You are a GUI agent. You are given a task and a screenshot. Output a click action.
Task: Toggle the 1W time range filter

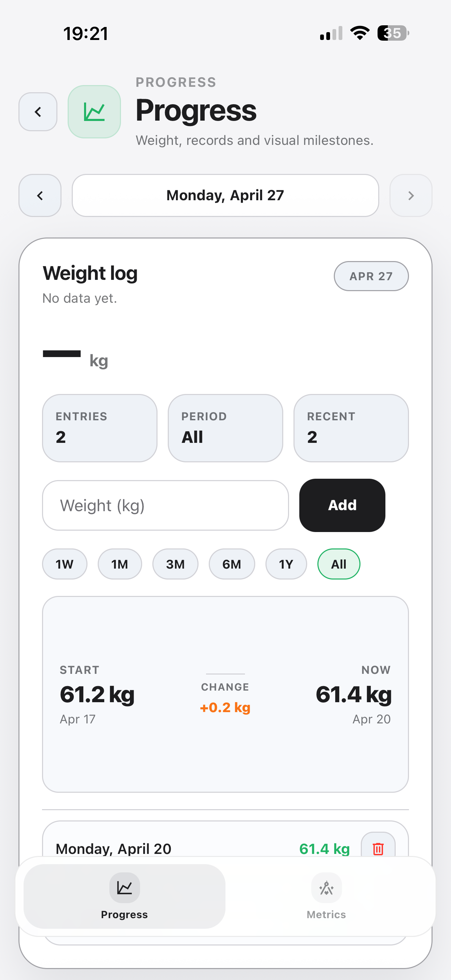tap(64, 564)
